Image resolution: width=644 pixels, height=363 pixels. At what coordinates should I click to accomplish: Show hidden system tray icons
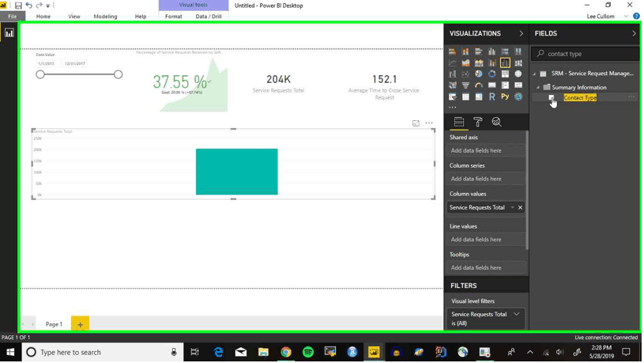tap(530, 352)
